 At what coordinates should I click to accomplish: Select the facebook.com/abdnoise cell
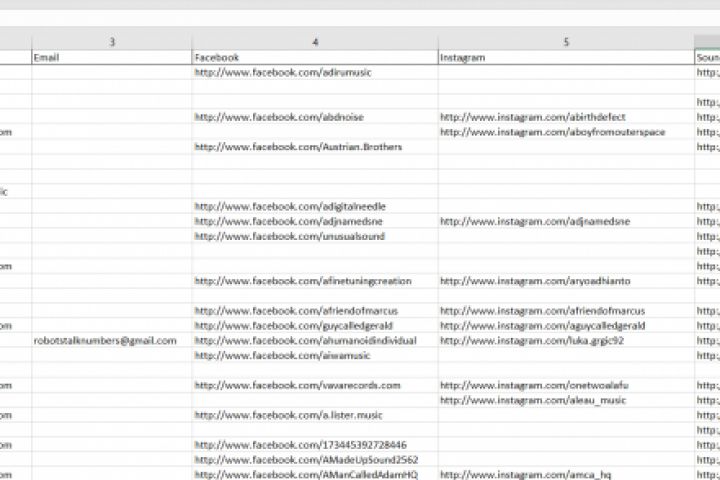pyautogui.click(x=315, y=117)
